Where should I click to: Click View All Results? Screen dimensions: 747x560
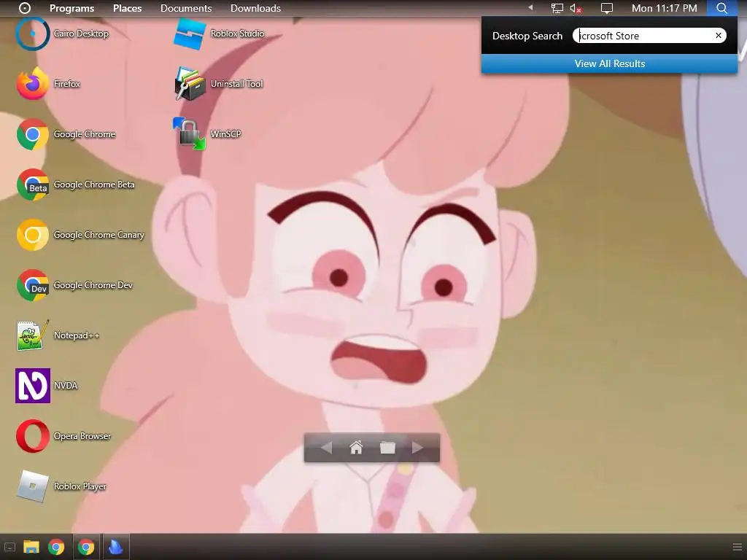609,64
